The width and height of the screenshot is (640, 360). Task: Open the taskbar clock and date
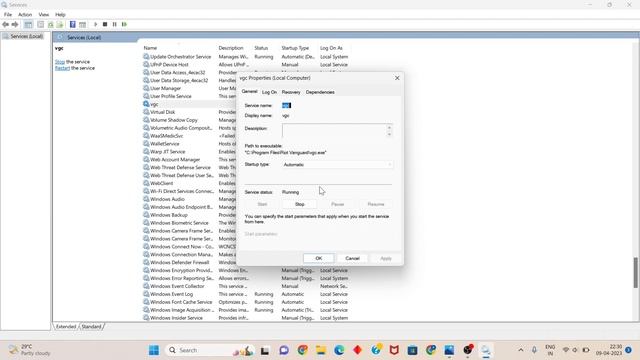[609, 350]
